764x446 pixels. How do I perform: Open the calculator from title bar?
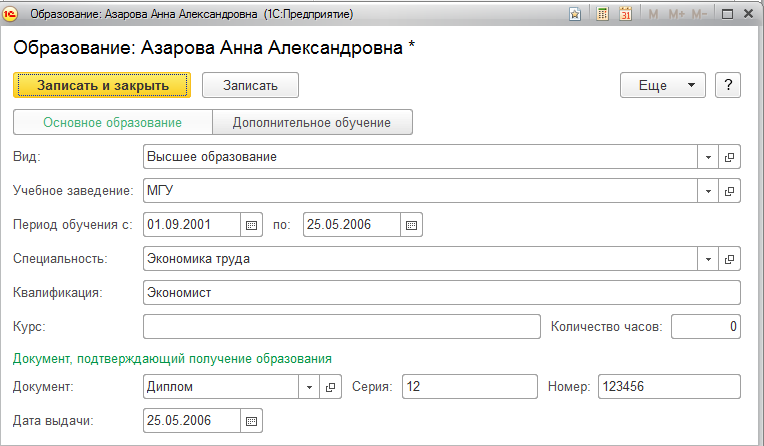[x=602, y=14]
